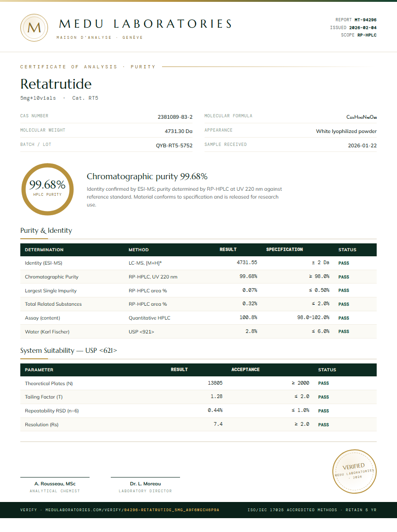Click the ACCEPTANCE column header
Image resolution: width=397 pixels, height=532 pixels.
click(246, 369)
